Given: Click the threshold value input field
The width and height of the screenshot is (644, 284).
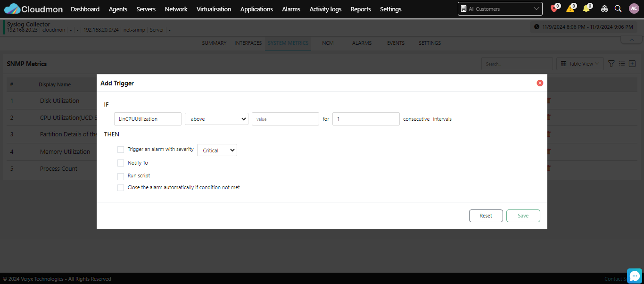Looking at the screenshot, I should click(x=285, y=119).
